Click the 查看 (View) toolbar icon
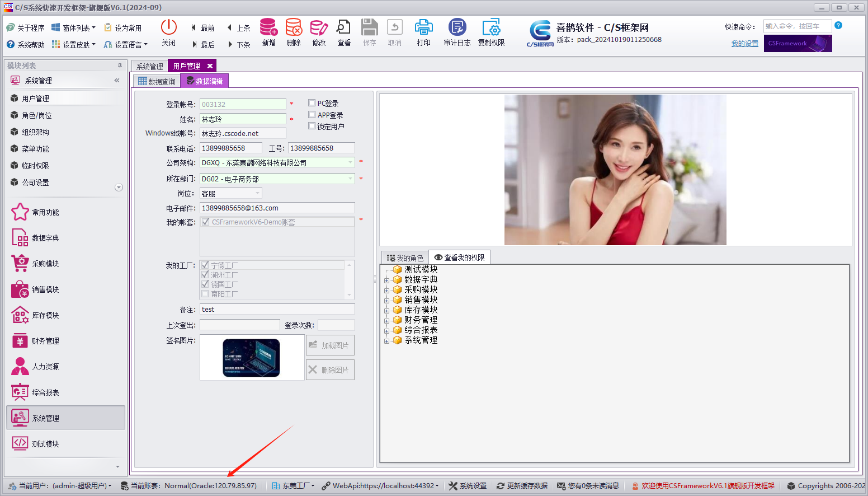The height and width of the screenshot is (496, 868). click(x=344, y=32)
